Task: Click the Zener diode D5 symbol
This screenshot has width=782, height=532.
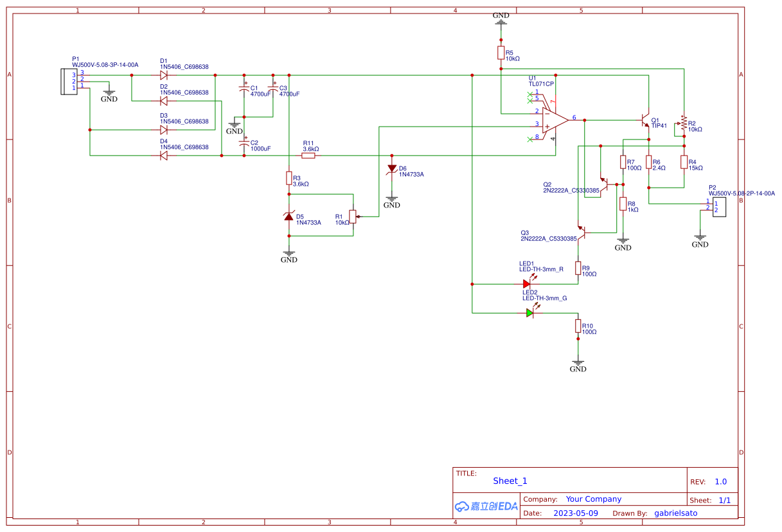Action: [x=289, y=217]
